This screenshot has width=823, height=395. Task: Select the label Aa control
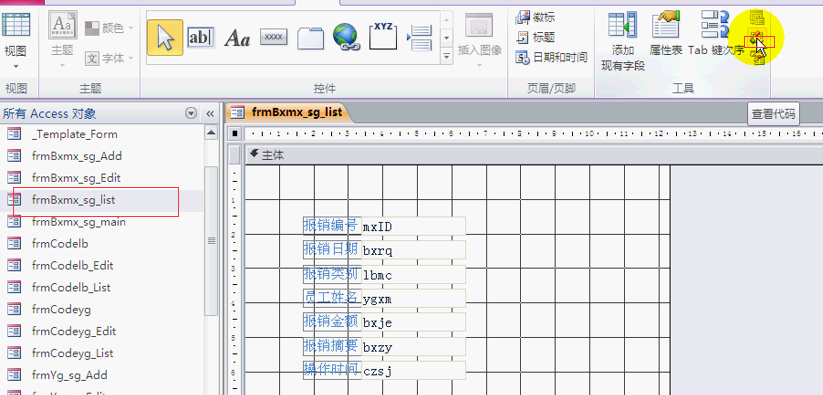237,38
